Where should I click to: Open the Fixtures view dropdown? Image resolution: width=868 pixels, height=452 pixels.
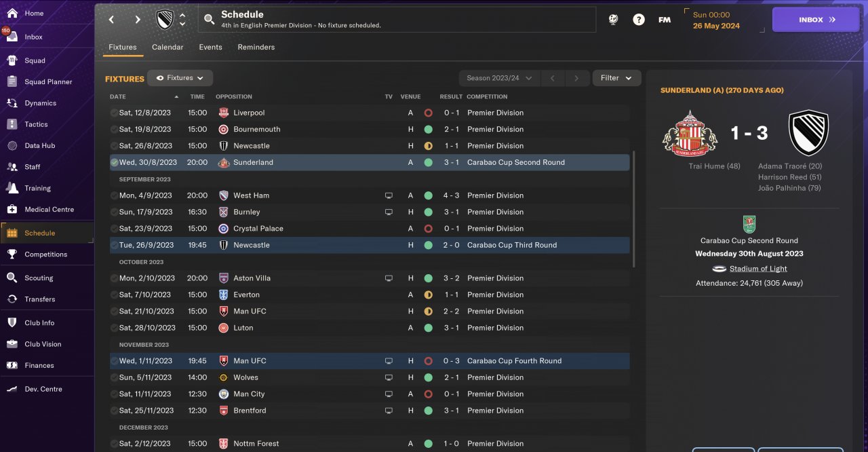[x=180, y=78]
